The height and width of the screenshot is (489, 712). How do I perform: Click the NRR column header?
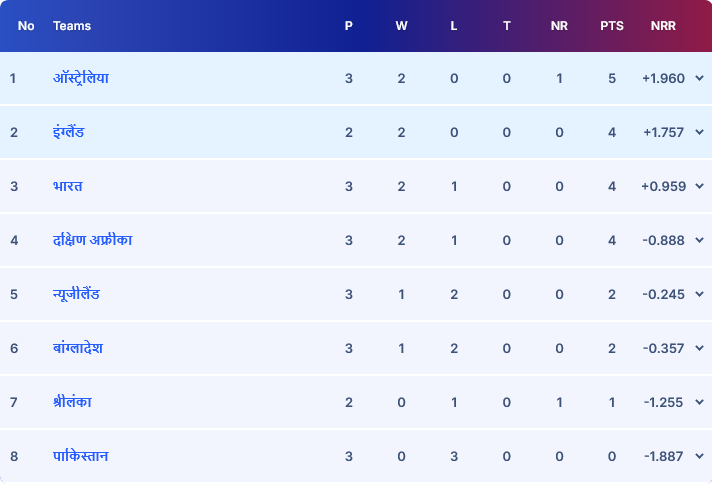pyautogui.click(x=662, y=26)
